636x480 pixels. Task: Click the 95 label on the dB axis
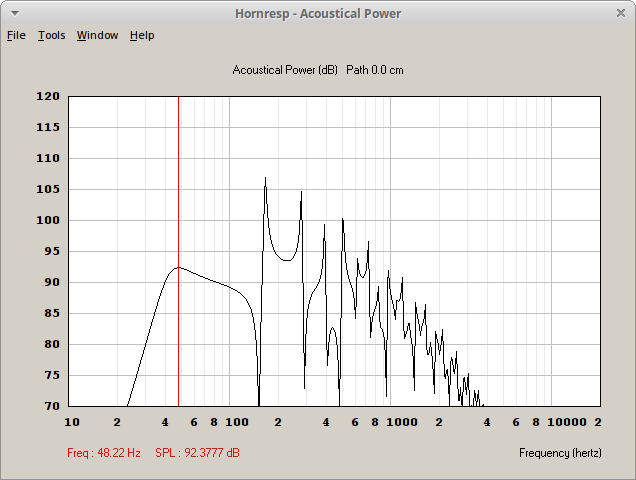point(52,252)
